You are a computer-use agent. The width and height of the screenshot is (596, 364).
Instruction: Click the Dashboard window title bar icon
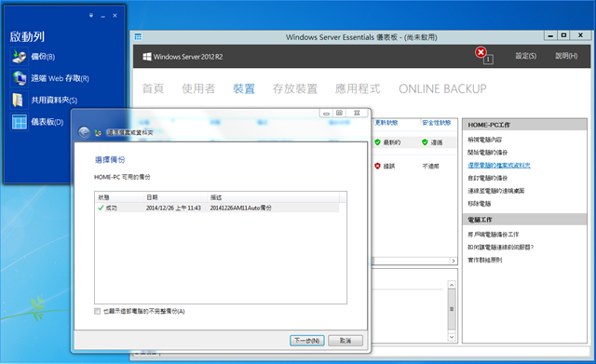pos(138,37)
